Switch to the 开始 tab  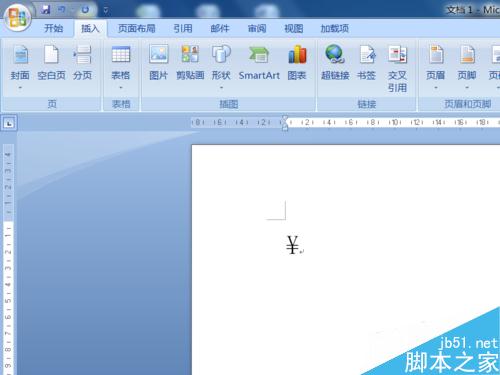tap(53, 28)
